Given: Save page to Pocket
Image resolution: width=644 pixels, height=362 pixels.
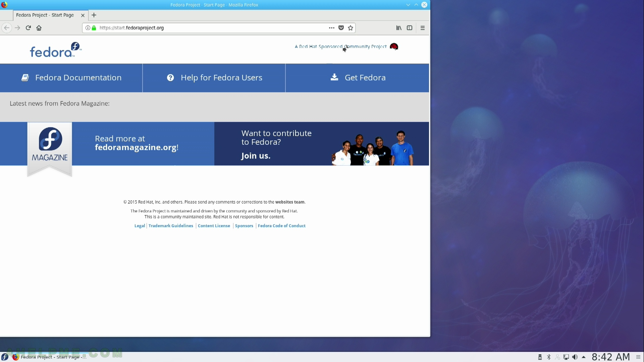Looking at the screenshot, I should [x=341, y=28].
